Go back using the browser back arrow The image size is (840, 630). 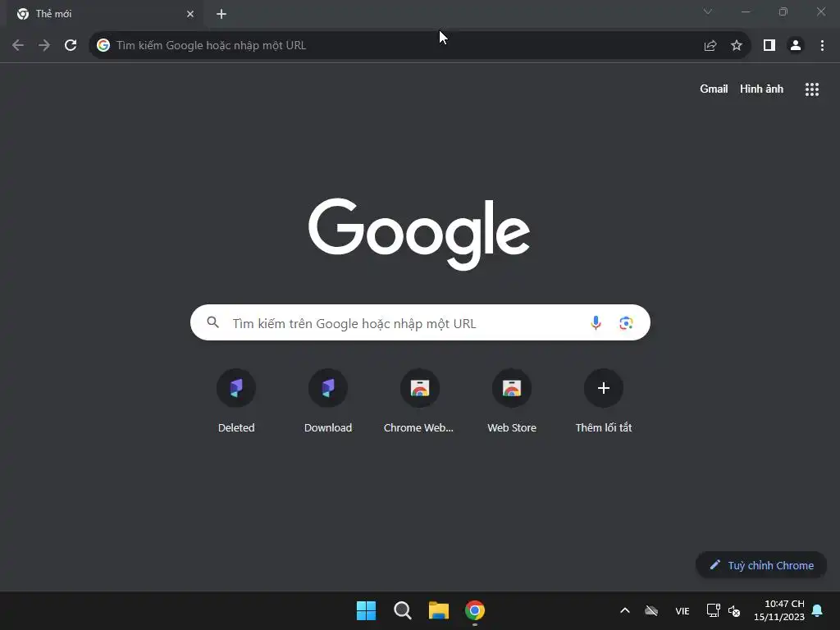(x=18, y=46)
